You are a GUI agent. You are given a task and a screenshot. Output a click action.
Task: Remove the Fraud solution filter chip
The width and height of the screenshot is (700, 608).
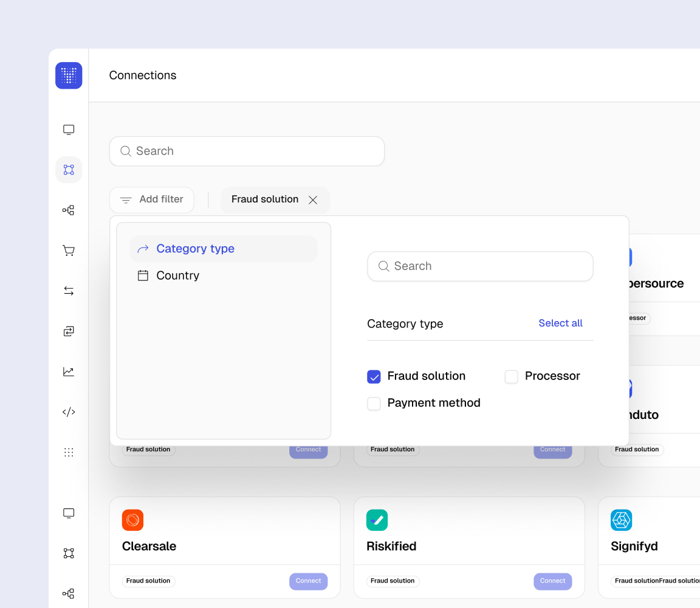tap(313, 200)
